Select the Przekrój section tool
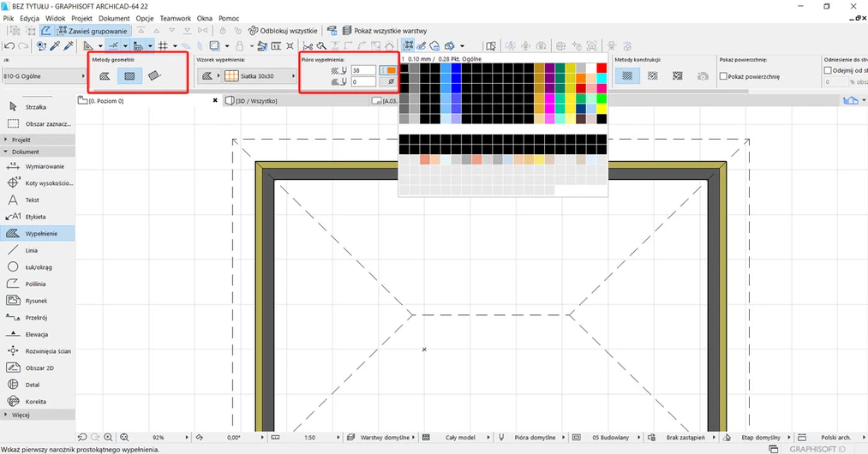 [x=38, y=317]
